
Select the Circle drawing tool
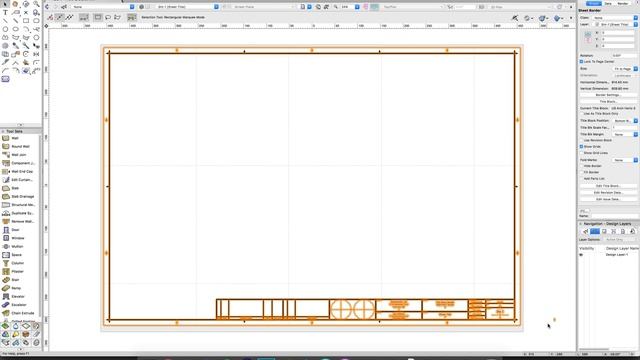pos(5,29)
